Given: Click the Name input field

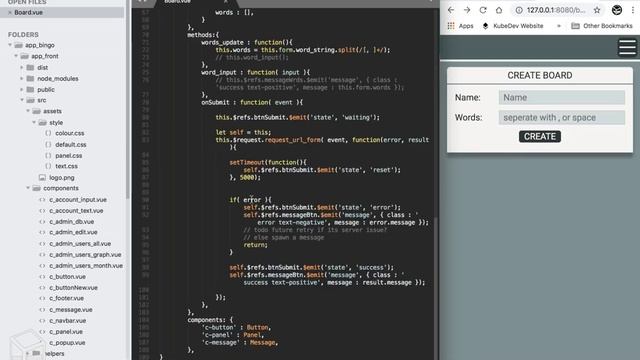Looking at the screenshot, I should pyautogui.click(x=562, y=98).
